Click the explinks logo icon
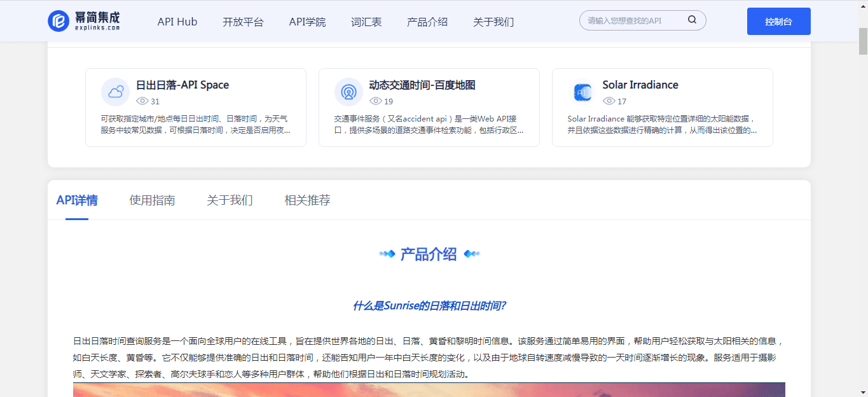 [x=59, y=21]
